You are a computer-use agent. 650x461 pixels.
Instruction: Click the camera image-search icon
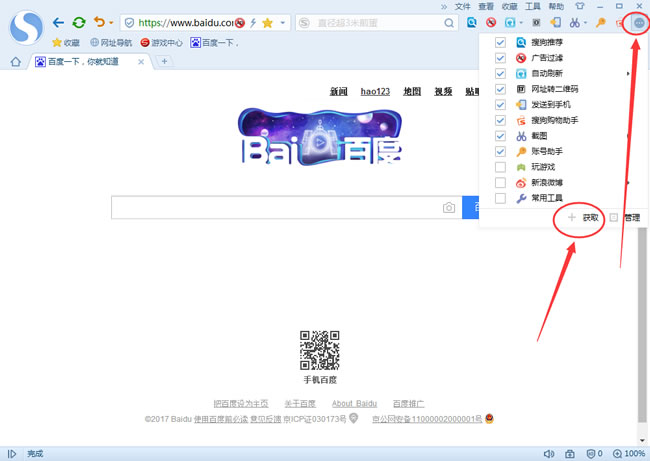(449, 207)
